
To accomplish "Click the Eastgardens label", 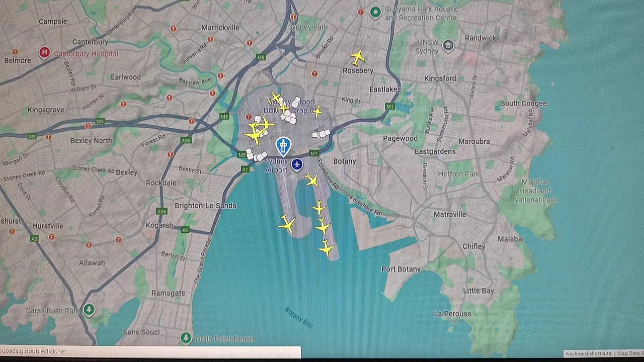I will (x=435, y=151).
